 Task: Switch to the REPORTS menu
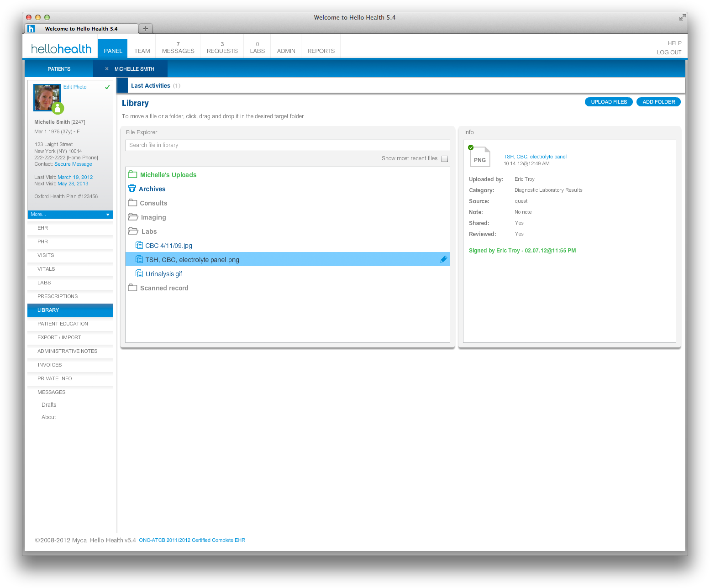[x=321, y=51]
